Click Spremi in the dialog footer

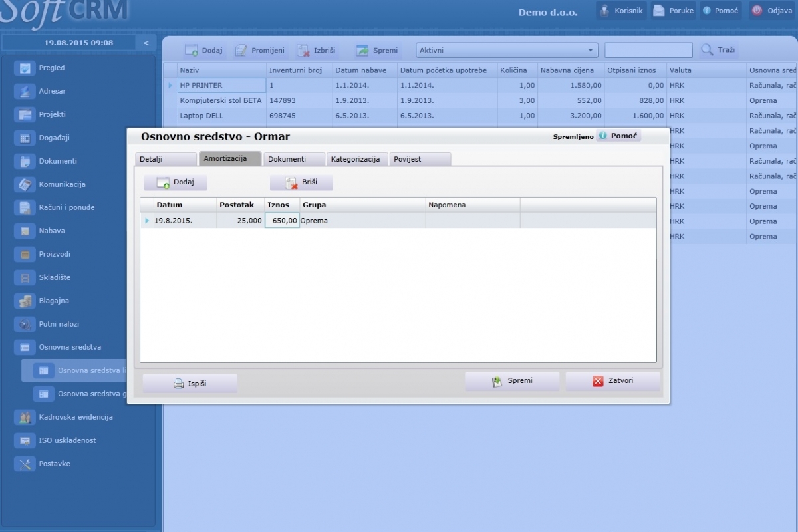pos(512,381)
